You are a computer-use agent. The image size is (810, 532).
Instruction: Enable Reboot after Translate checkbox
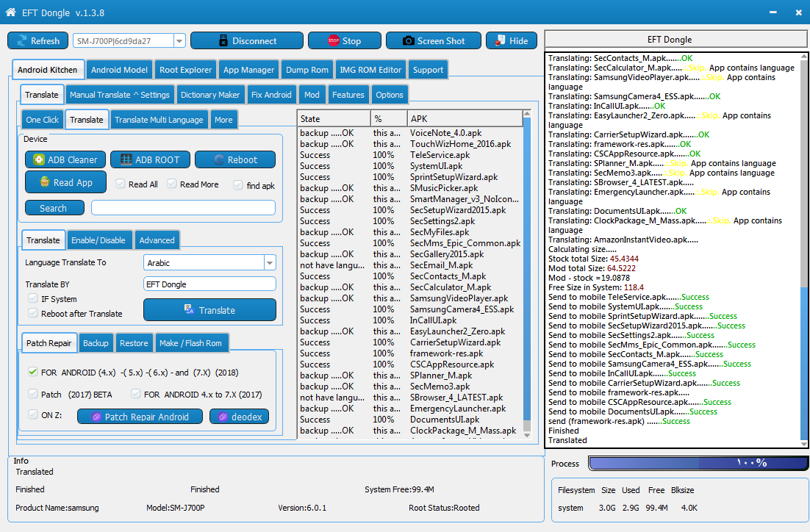33,313
